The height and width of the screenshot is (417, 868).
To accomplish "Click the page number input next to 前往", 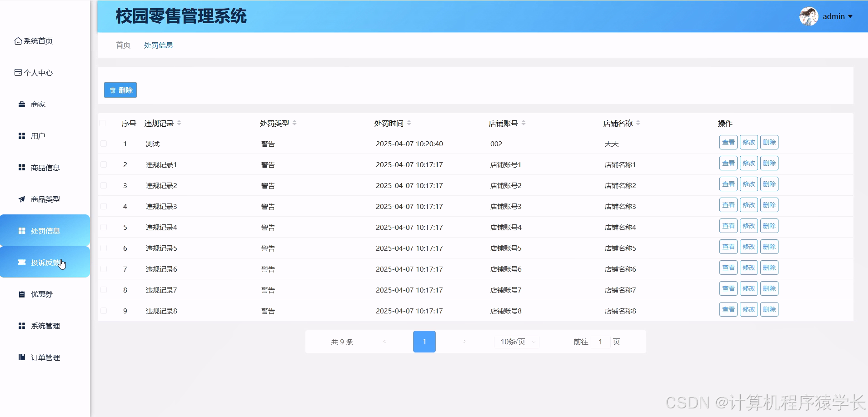I will 600,342.
